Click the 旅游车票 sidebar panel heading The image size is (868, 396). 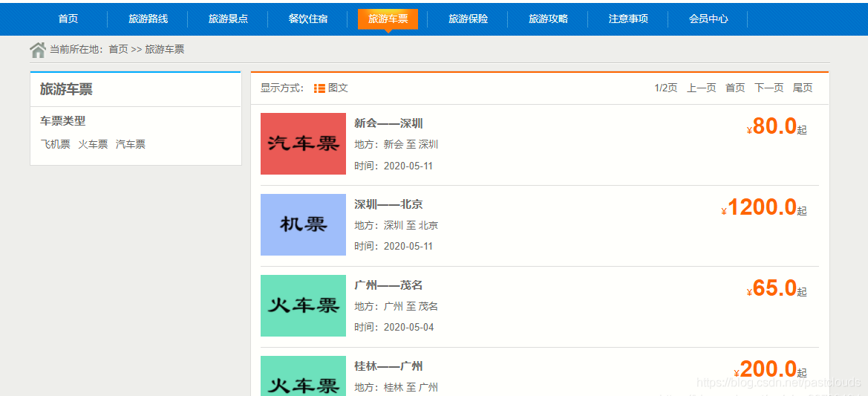pos(66,90)
